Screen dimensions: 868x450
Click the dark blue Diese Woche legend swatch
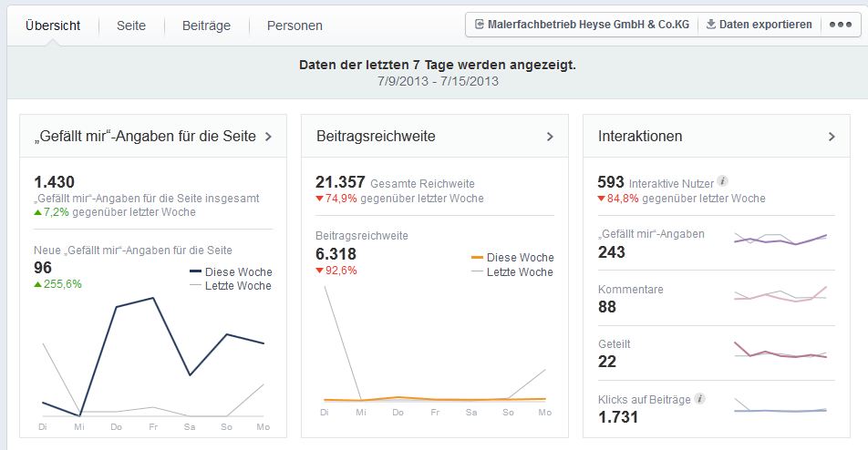[x=195, y=271]
